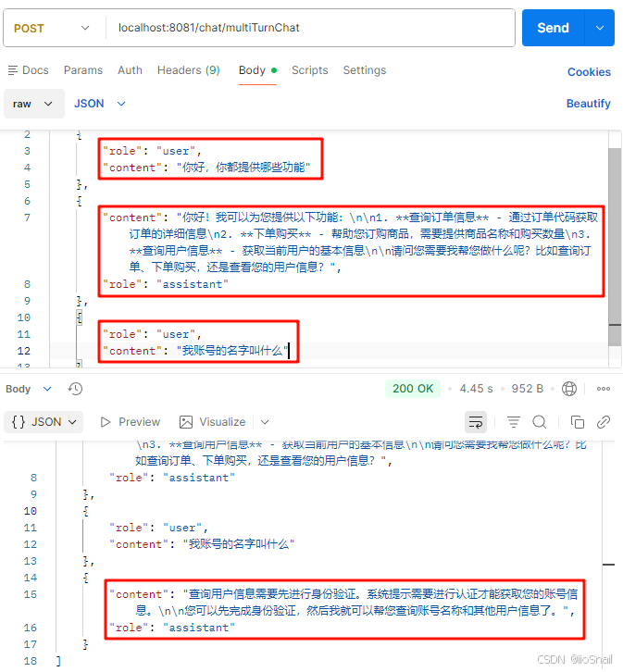Click the request line 3 role user text

tap(152, 151)
